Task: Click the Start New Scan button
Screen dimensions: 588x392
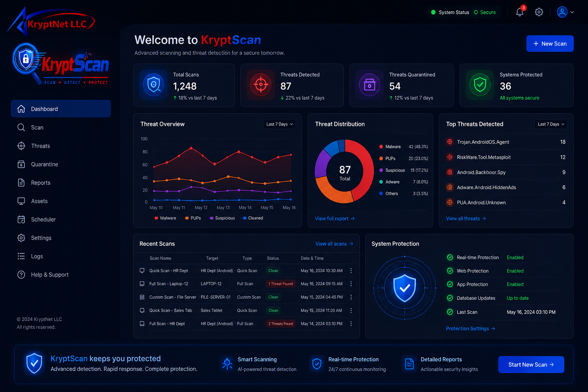Action: (531, 364)
